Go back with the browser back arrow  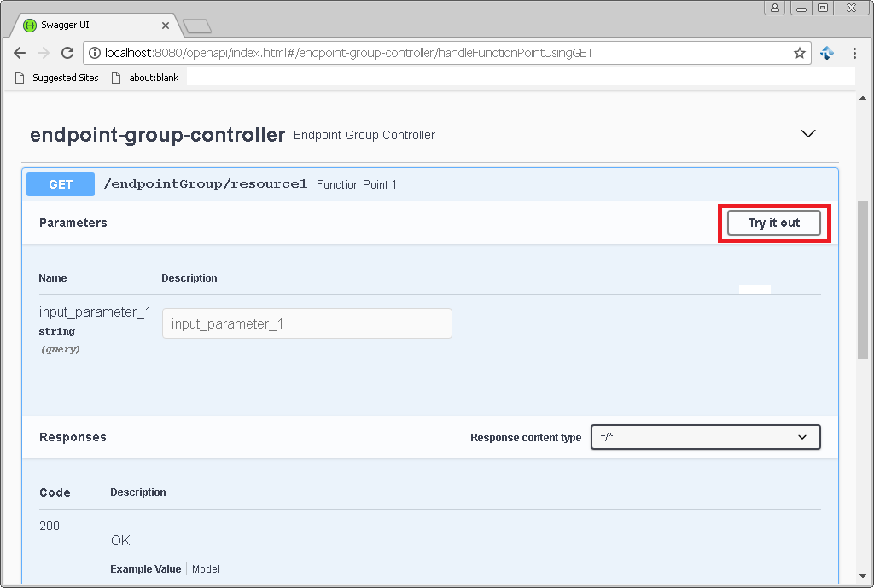[x=20, y=53]
